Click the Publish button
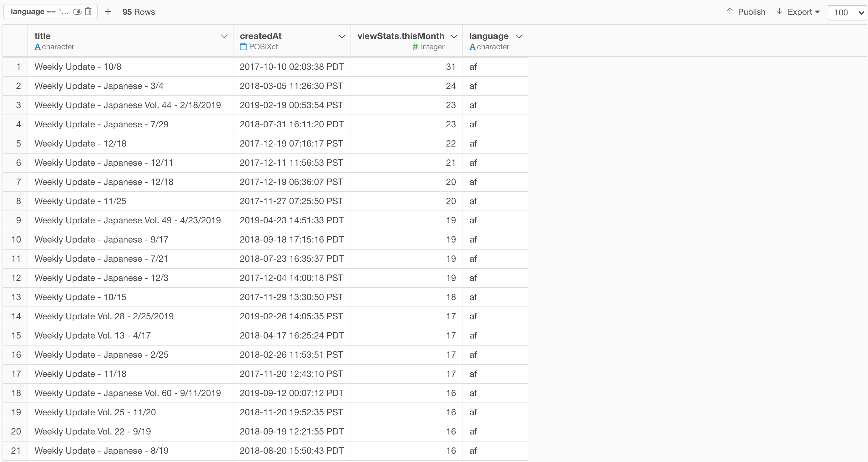Image resolution: width=868 pixels, height=462 pixels. click(x=751, y=12)
